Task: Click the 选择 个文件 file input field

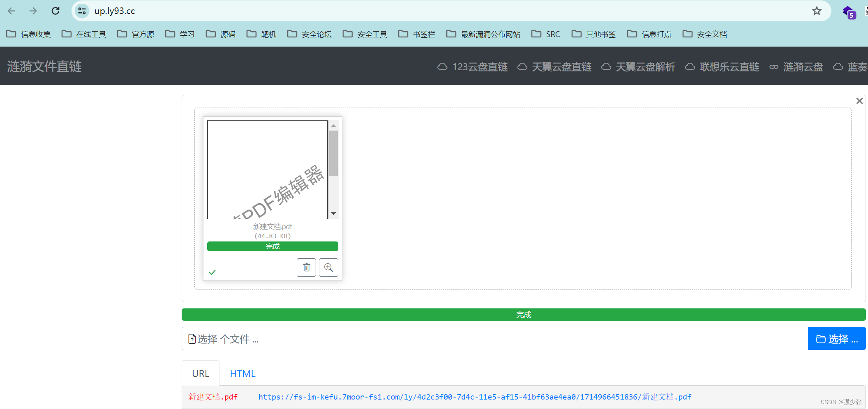Action: point(495,339)
